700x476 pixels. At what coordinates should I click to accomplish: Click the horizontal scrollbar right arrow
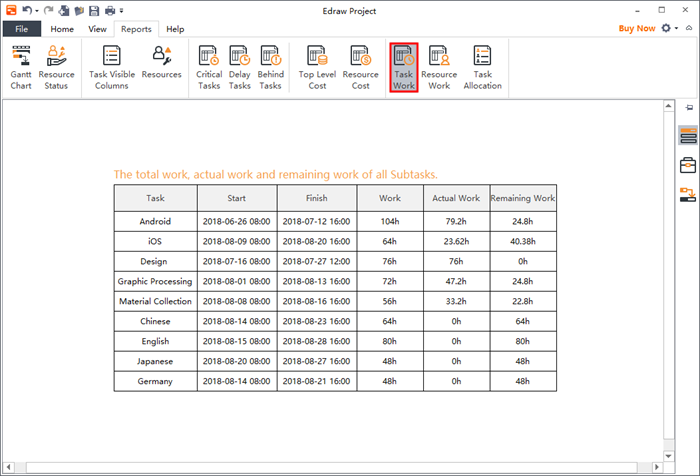point(656,467)
